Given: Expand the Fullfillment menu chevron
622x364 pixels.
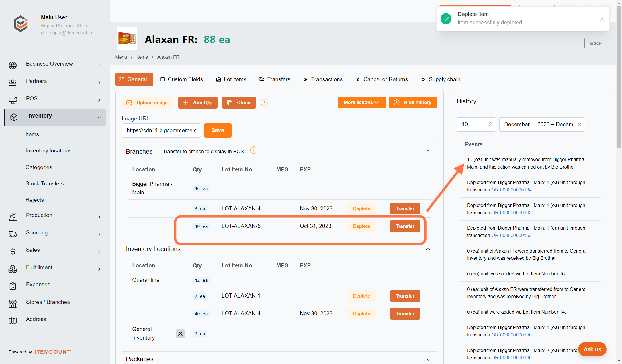Looking at the screenshot, I should point(99,269).
